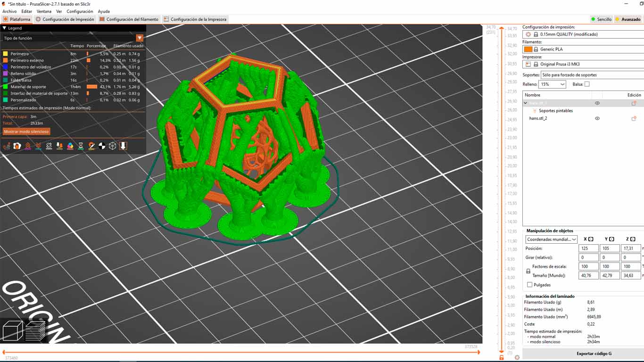Click mirror icon next to Z column header

(633, 239)
